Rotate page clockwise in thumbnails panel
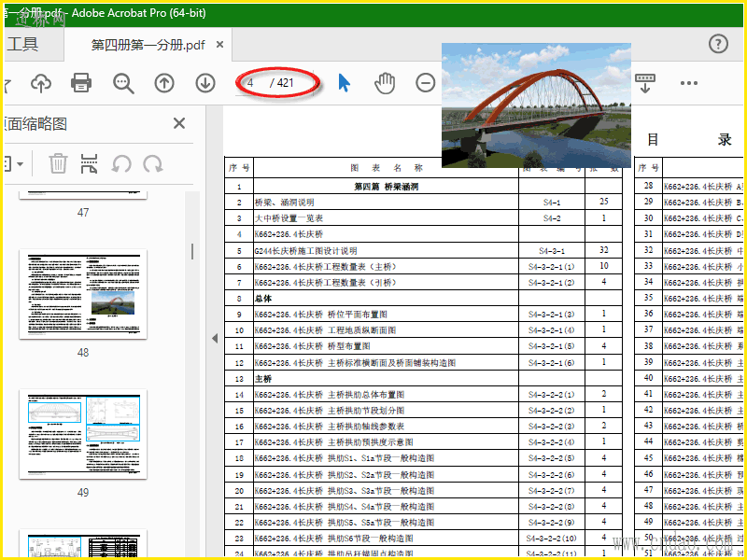747x560 pixels. coord(152,164)
